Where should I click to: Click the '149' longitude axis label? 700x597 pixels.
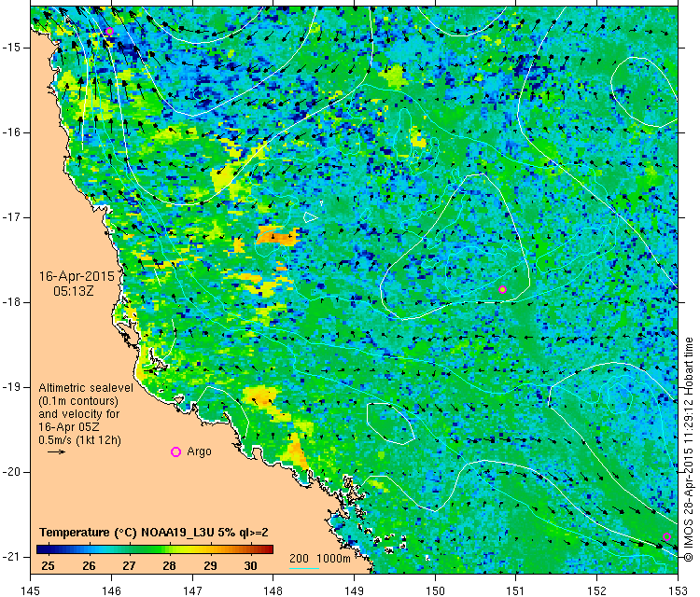tap(354, 590)
